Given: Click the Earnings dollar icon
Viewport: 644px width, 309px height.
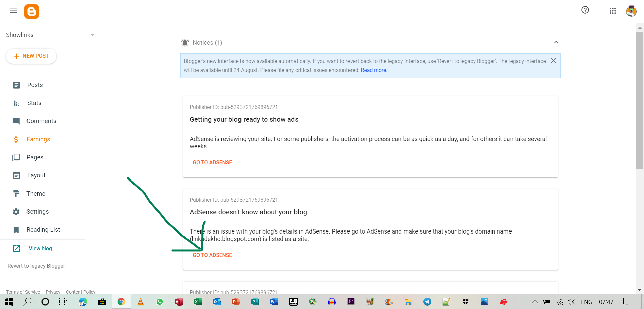Looking at the screenshot, I should (x=16, y=139).
